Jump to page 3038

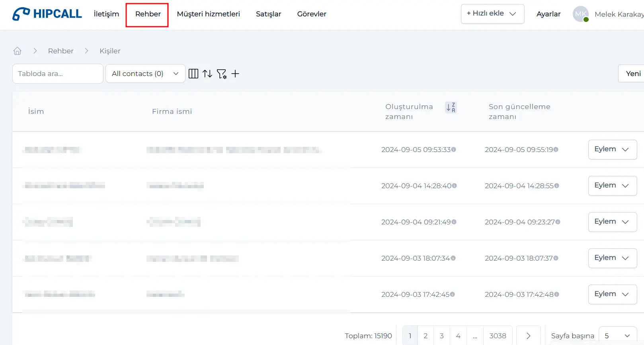click(498, 335)
